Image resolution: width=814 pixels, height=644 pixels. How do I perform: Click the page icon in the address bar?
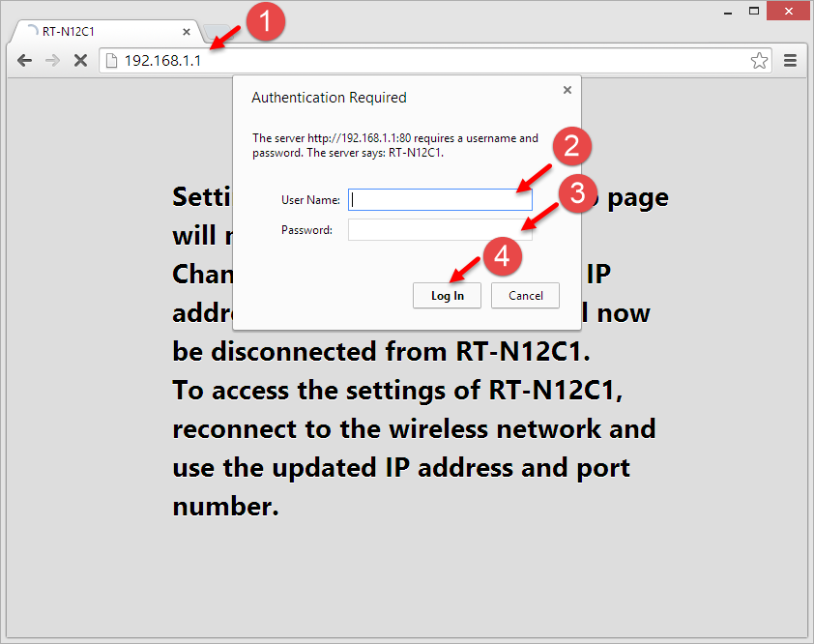point(111,61)
